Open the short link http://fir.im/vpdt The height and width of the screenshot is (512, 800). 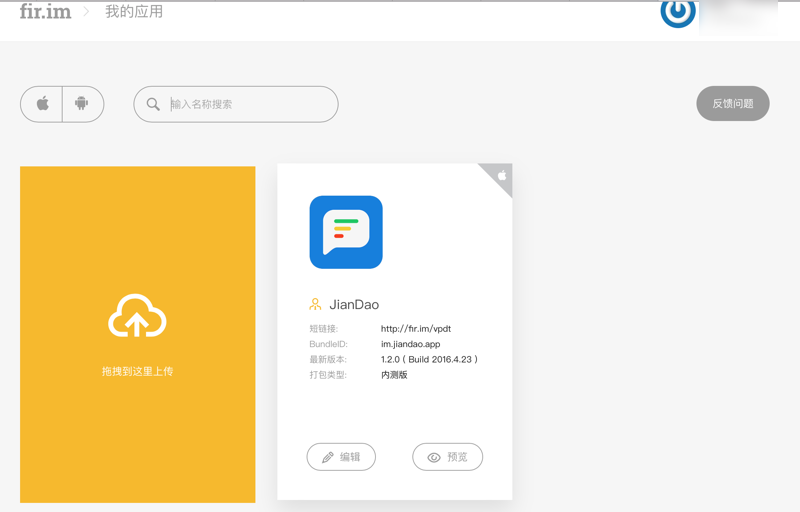click(416, 329)
